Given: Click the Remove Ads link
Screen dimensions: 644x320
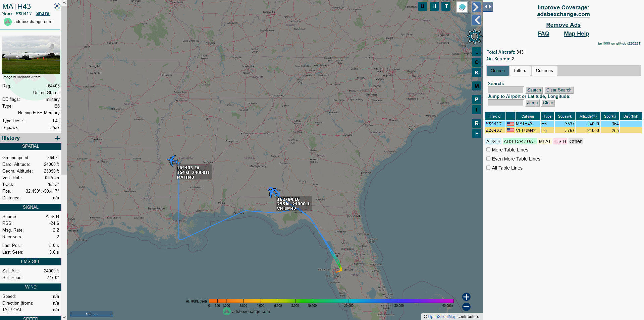Looking at the screenshot, I should [x=563, y=25].
